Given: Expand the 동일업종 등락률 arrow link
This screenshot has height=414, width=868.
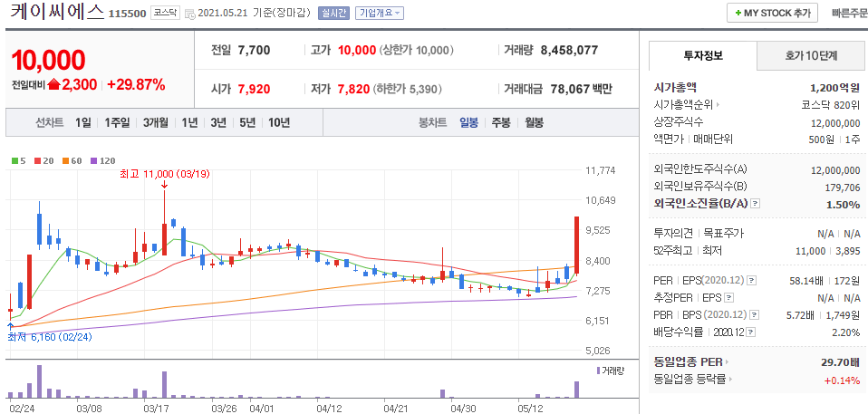Looking at the screenshot, I should click(730, 380).
